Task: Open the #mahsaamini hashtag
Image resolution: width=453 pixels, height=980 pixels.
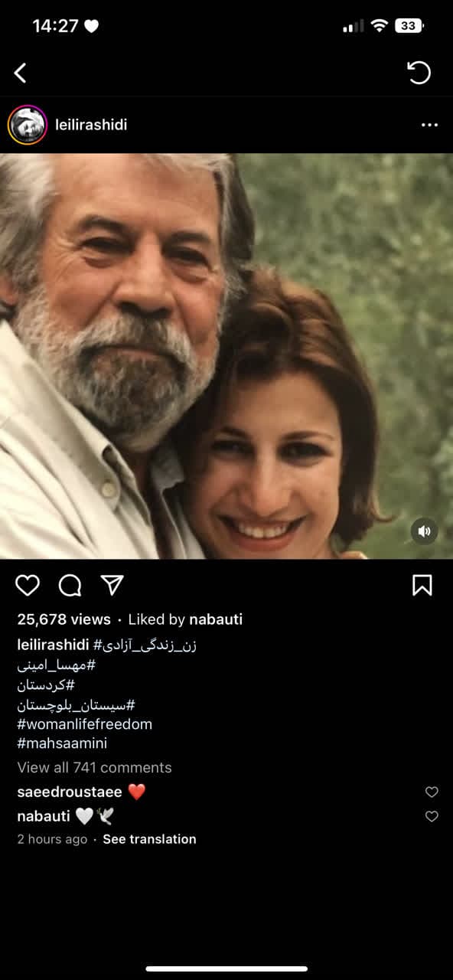Action: (x=62, y=743)
